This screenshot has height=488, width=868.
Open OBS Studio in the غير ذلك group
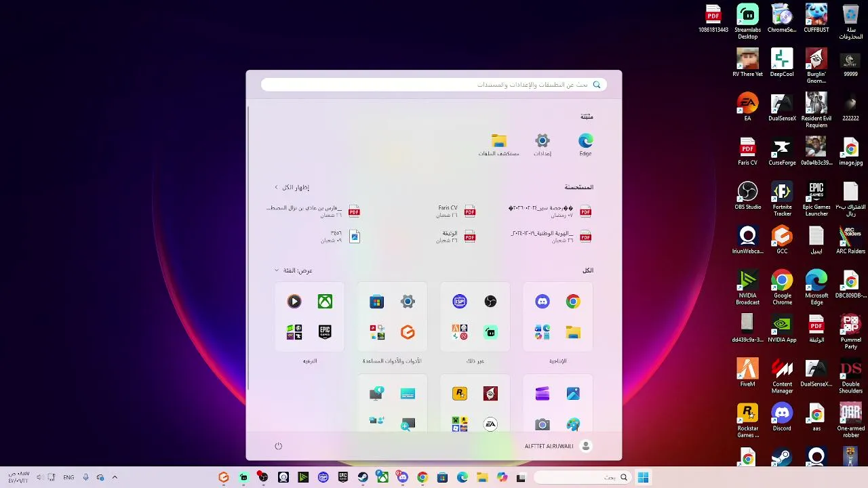[490, 302]
